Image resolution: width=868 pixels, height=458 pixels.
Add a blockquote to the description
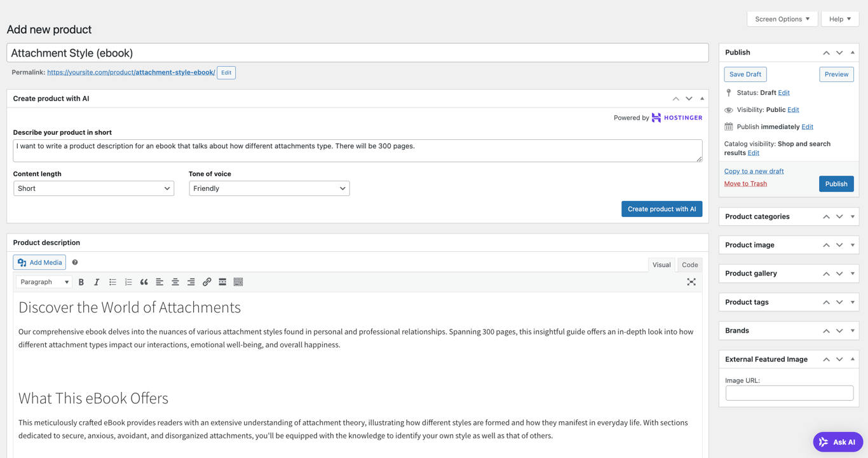point(144,282)
